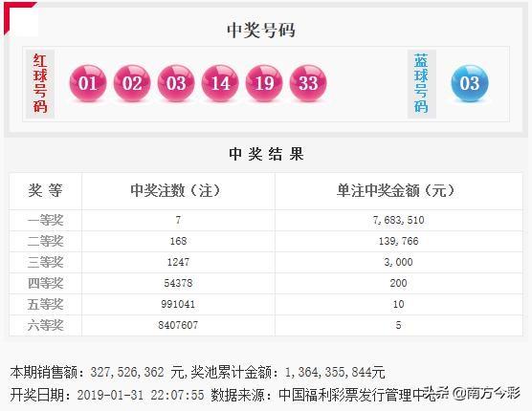Click fifth prize amount 10
The width and height of the screenshot is (532, 411).
pyautogui.click(x=398, y=304)
